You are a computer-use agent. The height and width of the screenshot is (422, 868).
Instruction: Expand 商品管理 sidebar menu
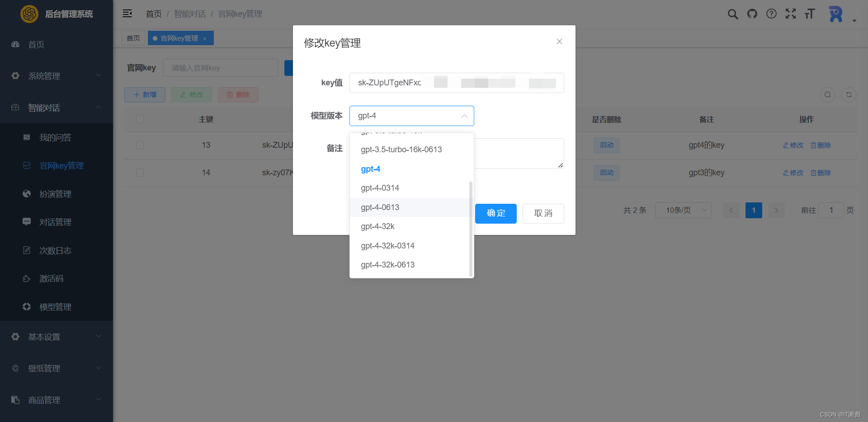[x=57, y=400]
